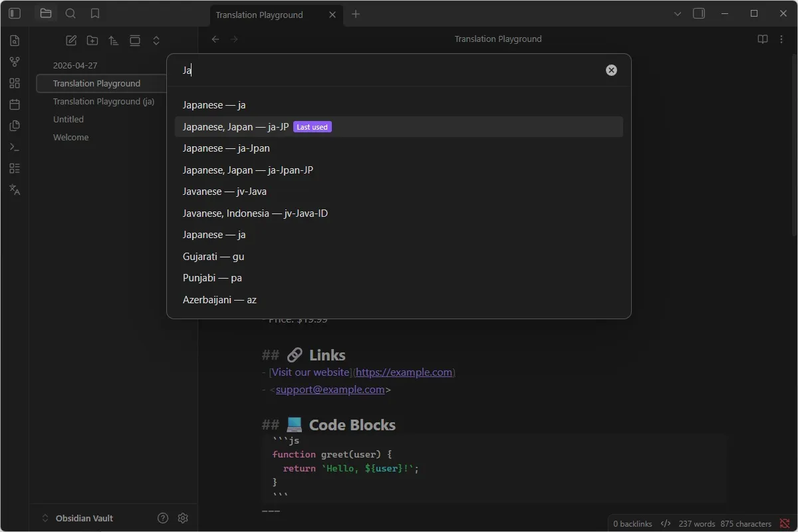Select Translation Playground in file list
798x532 pixels.
tap(100, 83)
